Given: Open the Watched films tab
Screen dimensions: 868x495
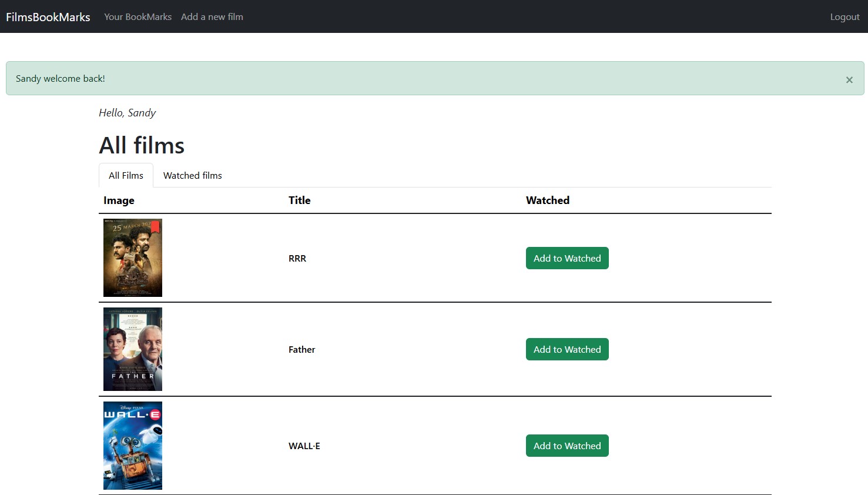Looking at the screenshot, I should tap(192, 176).
